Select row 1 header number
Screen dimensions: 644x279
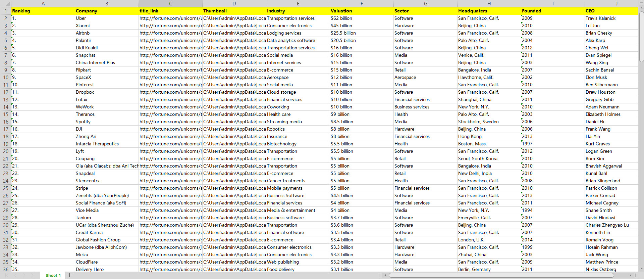click(6, 11)
